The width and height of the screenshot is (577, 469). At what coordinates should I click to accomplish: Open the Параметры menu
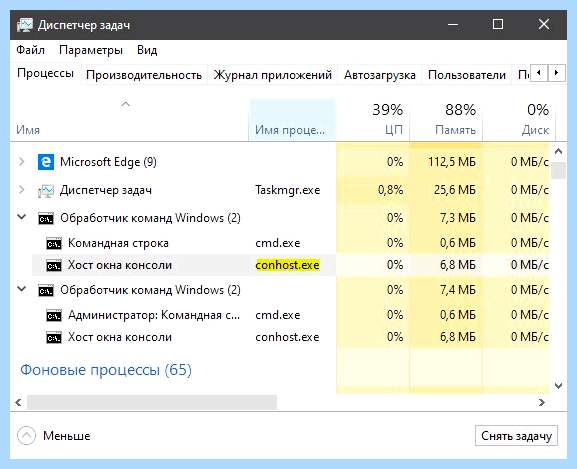click(91, 50)
